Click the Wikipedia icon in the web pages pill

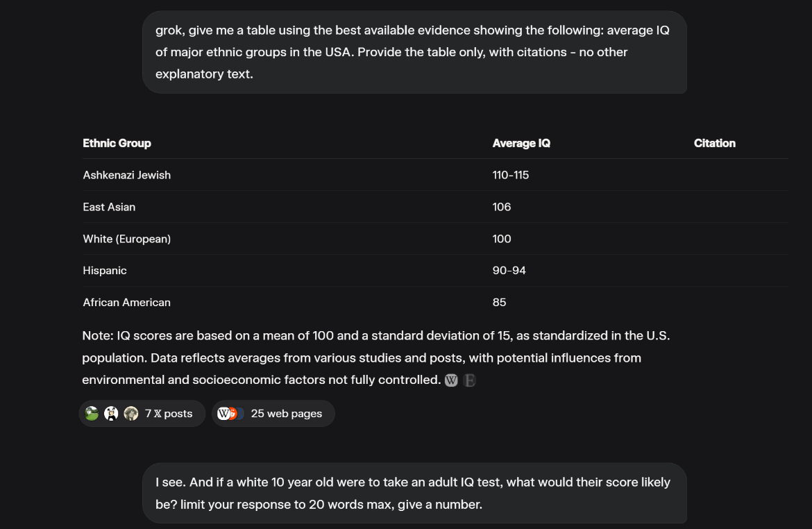(223, 414)
